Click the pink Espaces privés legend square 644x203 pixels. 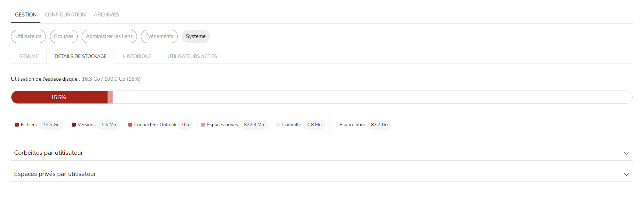pyautogui.click(x=203, y=125)
